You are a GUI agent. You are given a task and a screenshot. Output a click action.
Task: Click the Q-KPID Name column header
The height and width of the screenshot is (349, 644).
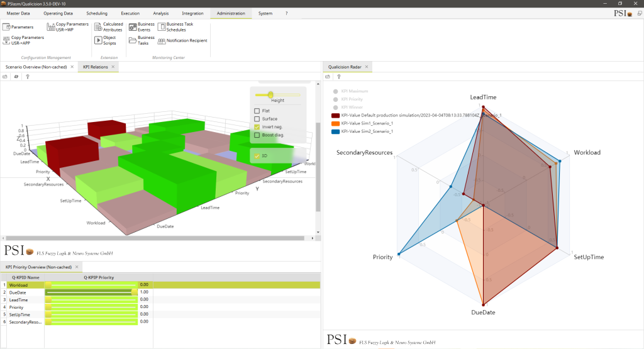coord(25,277)
